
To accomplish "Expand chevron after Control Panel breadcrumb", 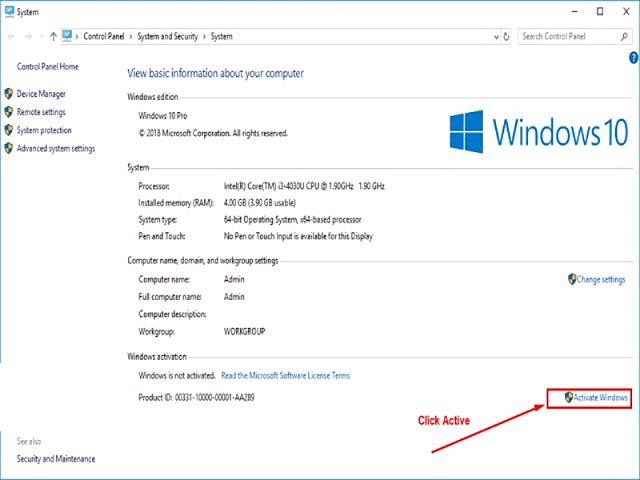I will [x=131, y=37].
